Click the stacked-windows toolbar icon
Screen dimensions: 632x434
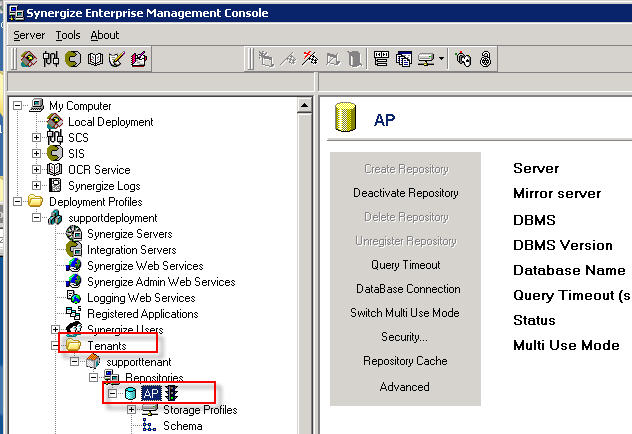tap(403, 59)
